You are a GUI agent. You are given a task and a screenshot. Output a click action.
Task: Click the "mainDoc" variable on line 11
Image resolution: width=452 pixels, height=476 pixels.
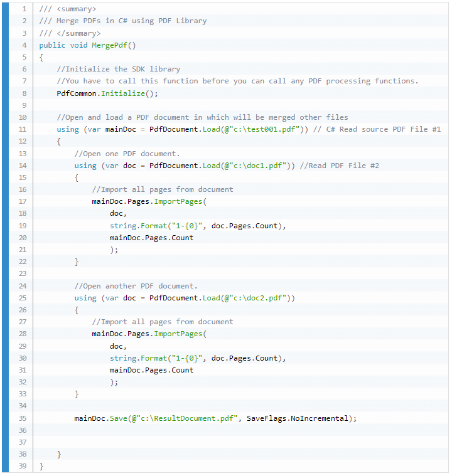tap(121, 129)
